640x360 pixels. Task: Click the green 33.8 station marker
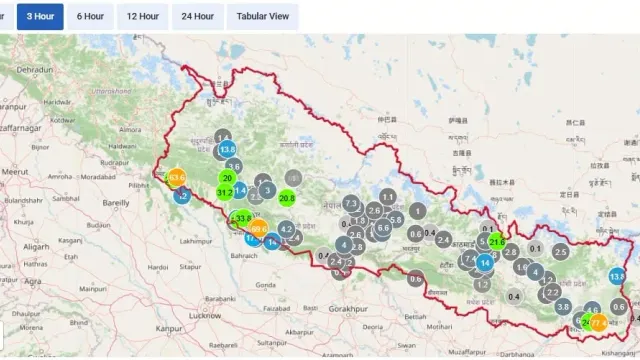tap(243, 218)
